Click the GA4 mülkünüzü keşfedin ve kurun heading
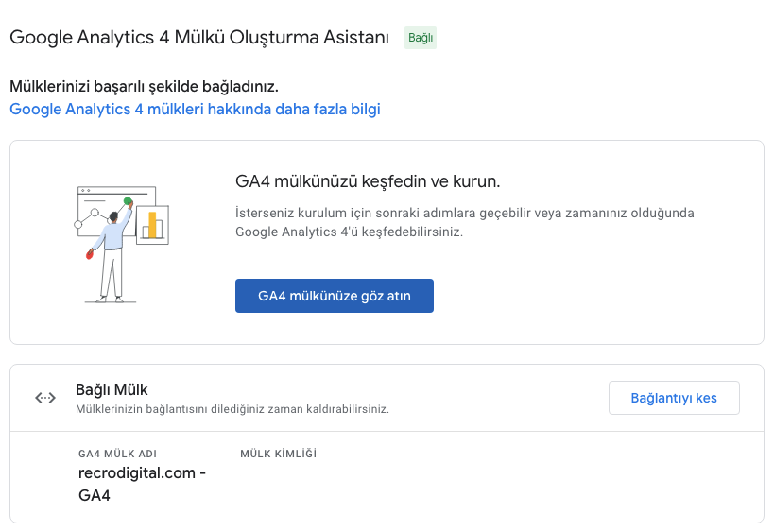The image size is (774, 532). [x=368, y=180]
